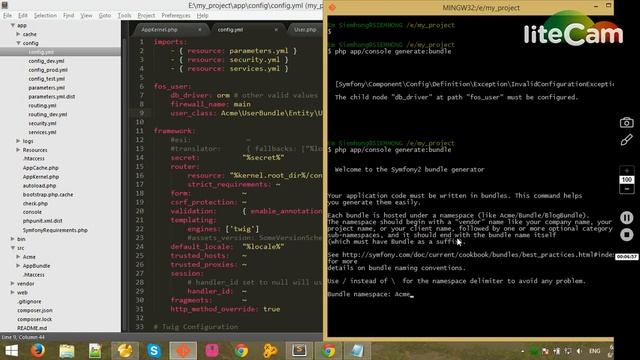
Task: Take a liteCam screenshot with the camera icon
Action: coord(627,122)
